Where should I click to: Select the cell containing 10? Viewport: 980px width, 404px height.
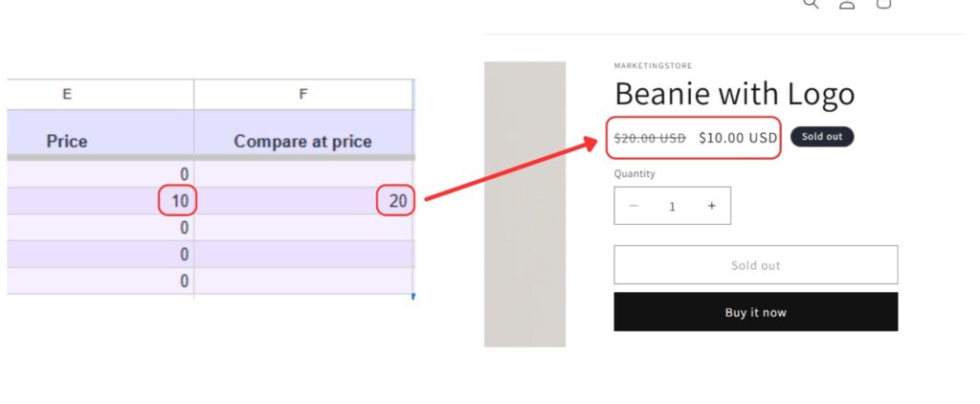click(100, 201)
